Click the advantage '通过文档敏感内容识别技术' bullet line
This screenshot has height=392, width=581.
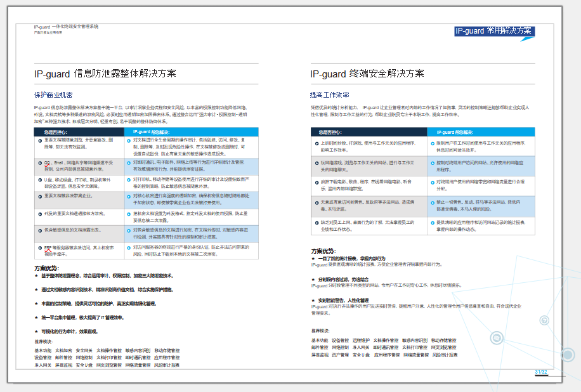104,290
